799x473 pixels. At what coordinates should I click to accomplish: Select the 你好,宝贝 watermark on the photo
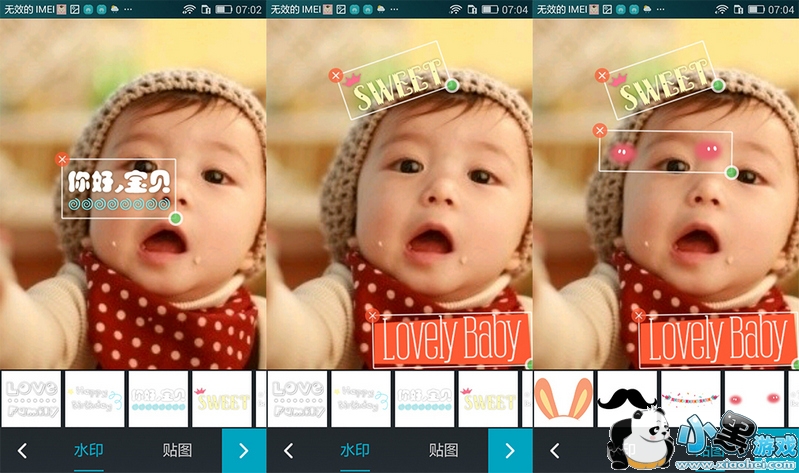point(119,189)
